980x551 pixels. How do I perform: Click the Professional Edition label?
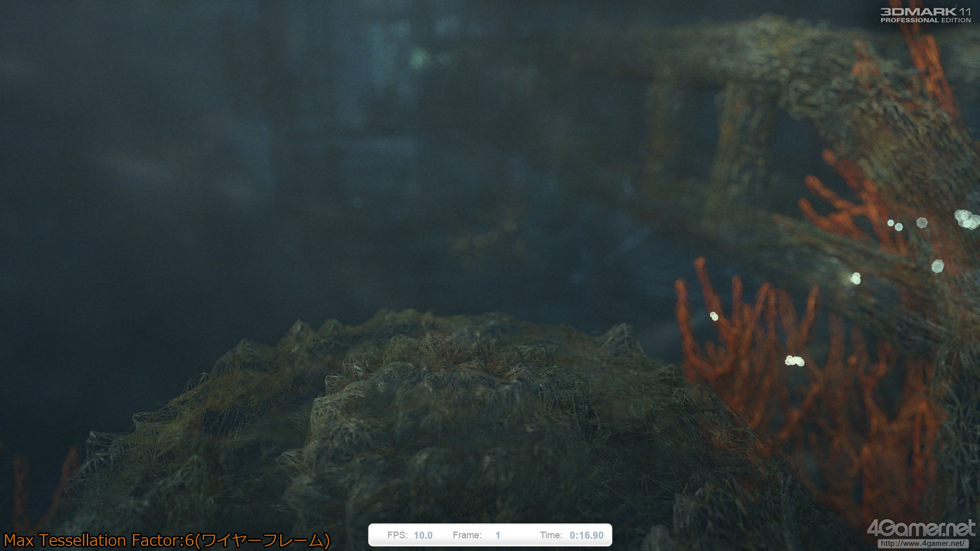point(925,20)
